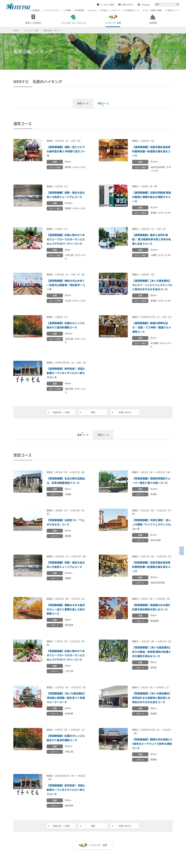Viewport: 186px width, 868px height.
Task: Click the red trains thumbnail of regular course 7
Action: (28, 284)
